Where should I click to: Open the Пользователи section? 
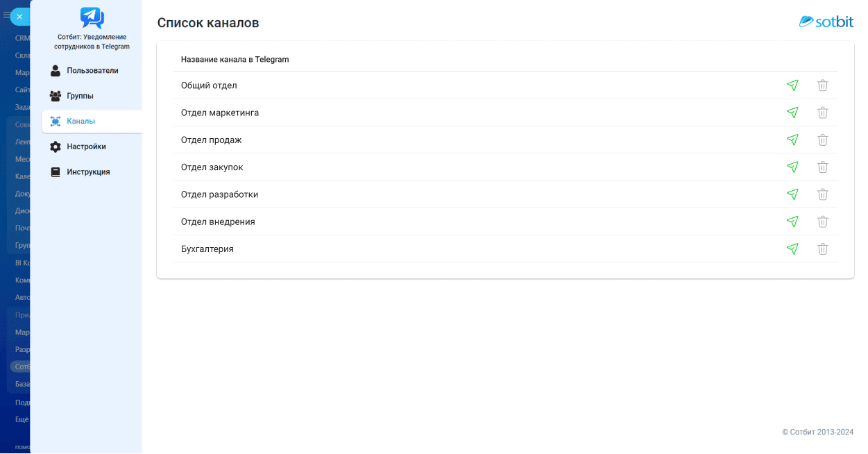(x=92, y=71)
